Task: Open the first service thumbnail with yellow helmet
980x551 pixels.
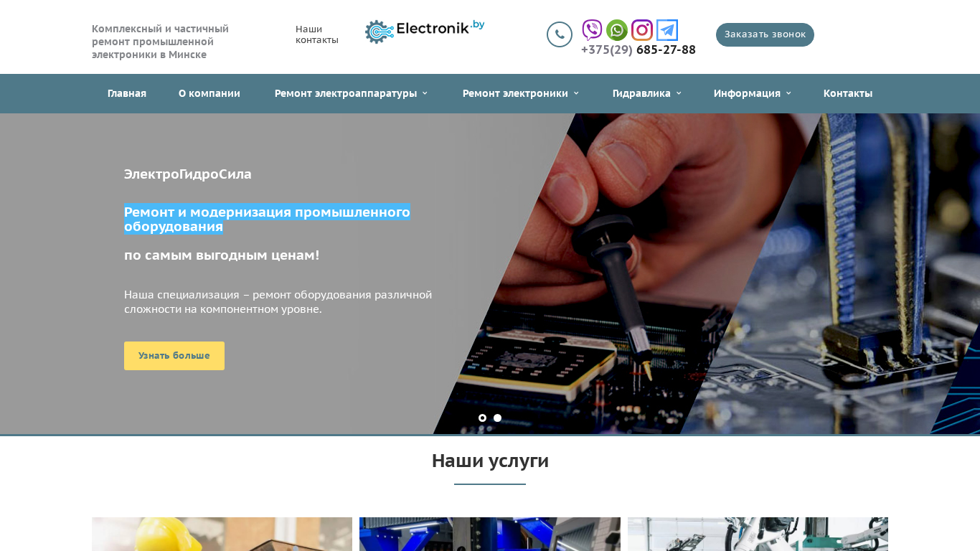Action: (222, 534)
